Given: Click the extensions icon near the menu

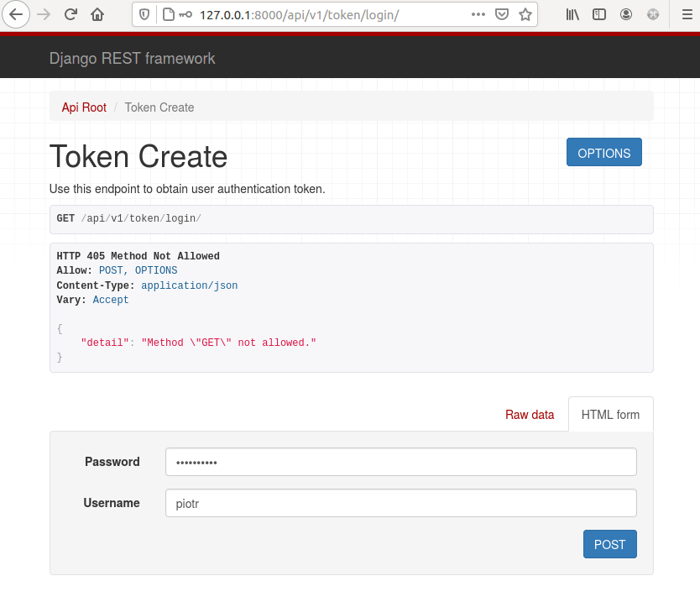Looking at the screenshot, I should pos(653,14).
